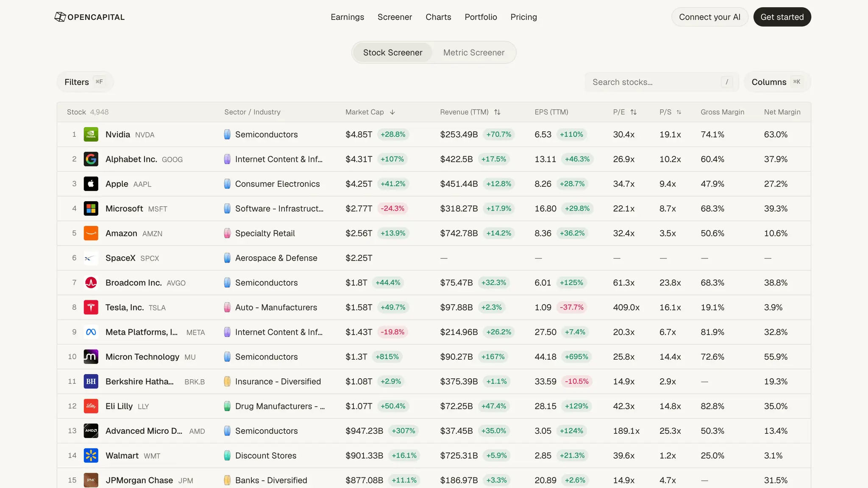Click the sector icon beside Specialty Retail
Viewport: 868px width, 488px height.
227,233
